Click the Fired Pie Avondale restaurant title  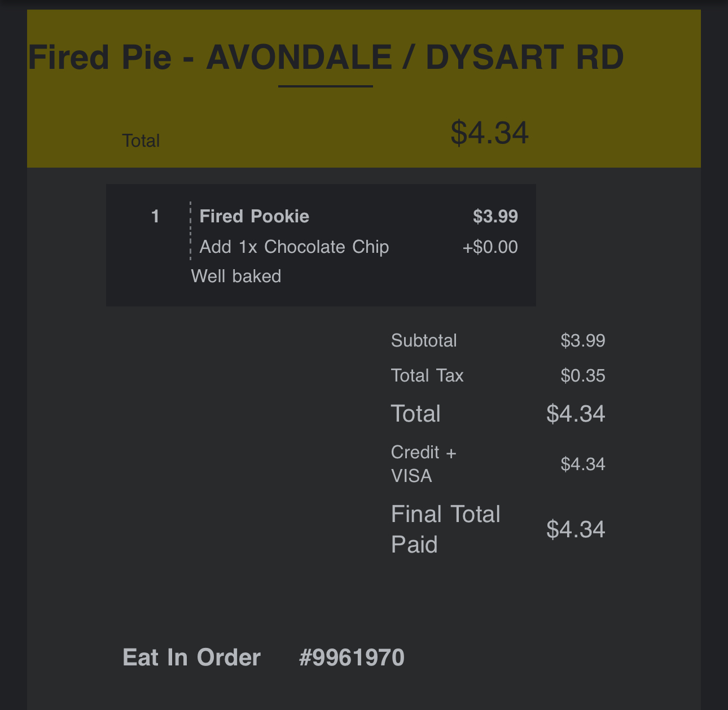coord(326,58)
